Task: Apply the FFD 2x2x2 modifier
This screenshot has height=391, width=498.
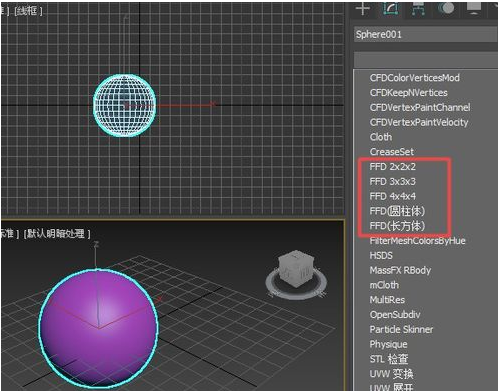Action: [393, 167]
